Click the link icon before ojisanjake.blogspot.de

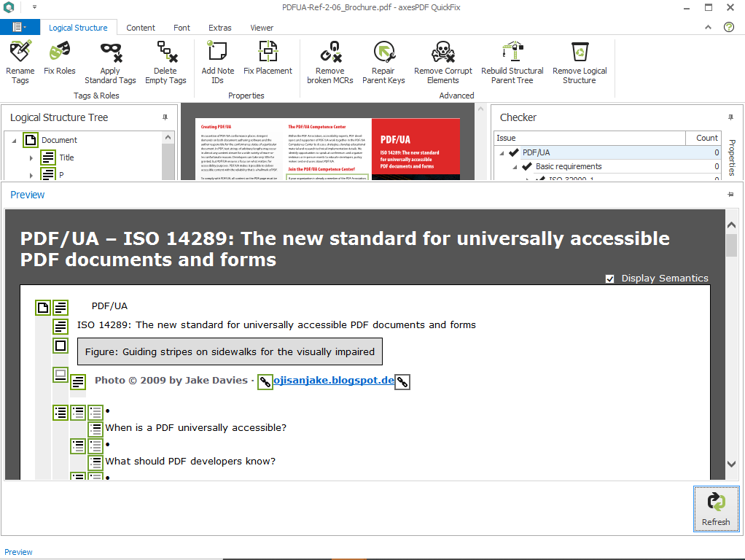(x=265, y=382)
